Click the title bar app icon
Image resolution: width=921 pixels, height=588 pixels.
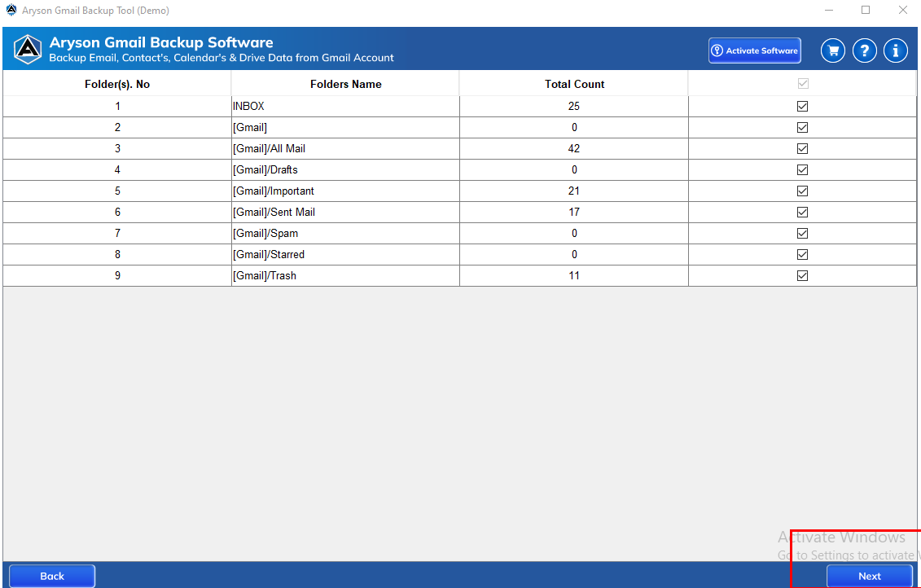point(11,10)
